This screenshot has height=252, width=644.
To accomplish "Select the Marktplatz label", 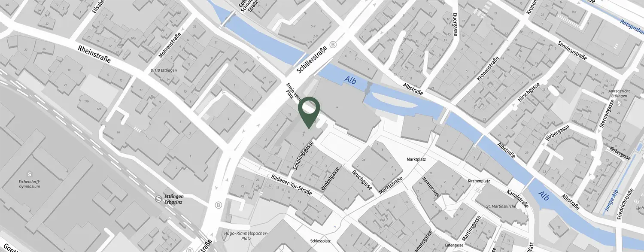I will click(x=416, y=159).
